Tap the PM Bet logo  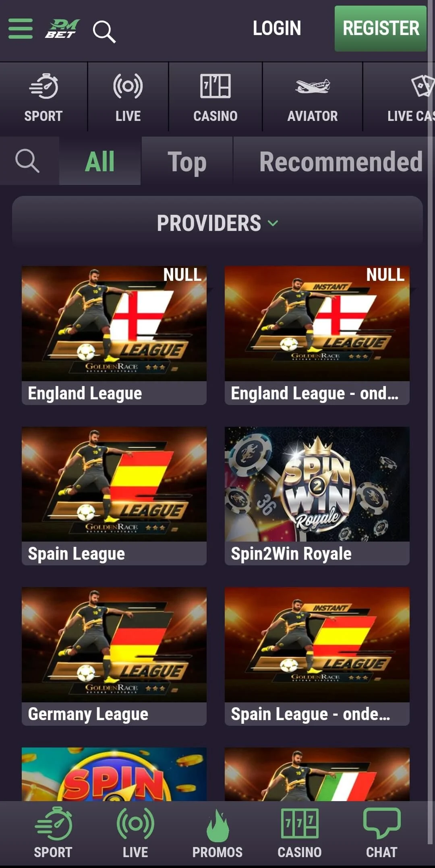point(62,29)
